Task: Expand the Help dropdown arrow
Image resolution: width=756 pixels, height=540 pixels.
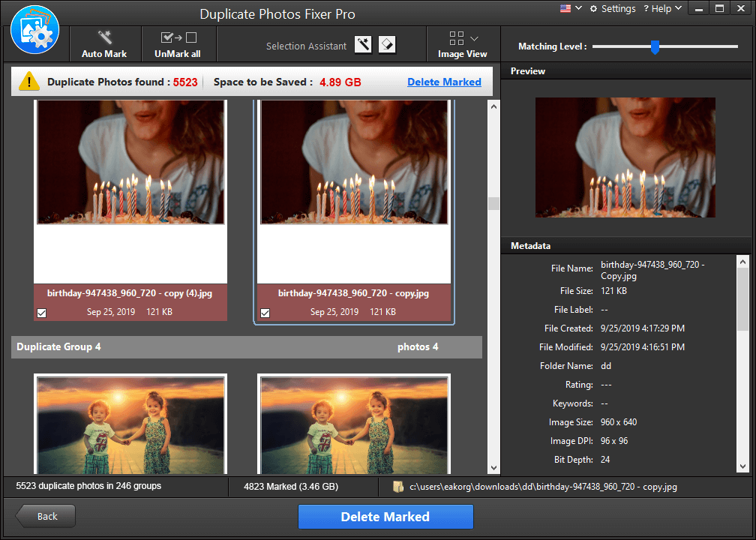Action: 678,8
